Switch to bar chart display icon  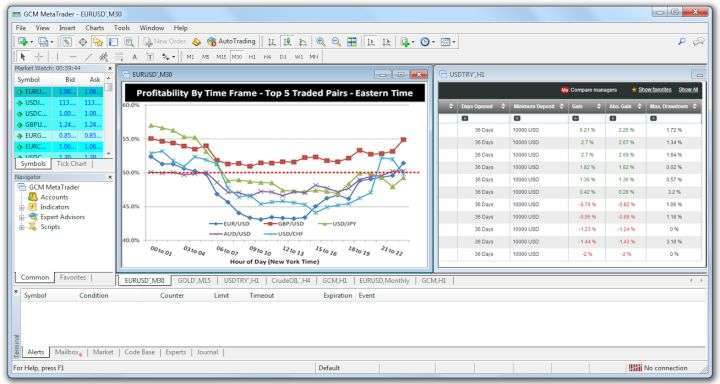pyautogui.click(x=272, y=42)
